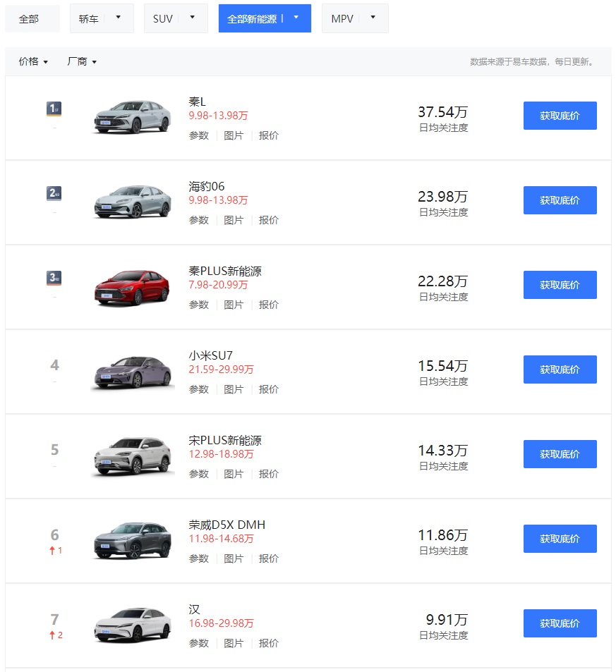Image resolution: width=616 pixels, height=672 pixels.
Task: Sort the list by 价格
Action: pyautogui.click(x=33, y=61)
